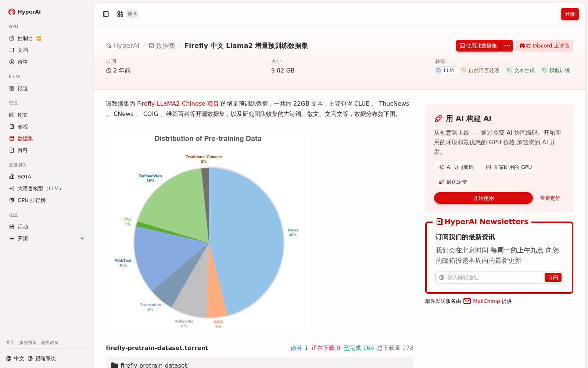The image size is (588, 368).
Task: Open Firefly-LLaMA2-Chinese 项目 link
Action: click(178, 104)
